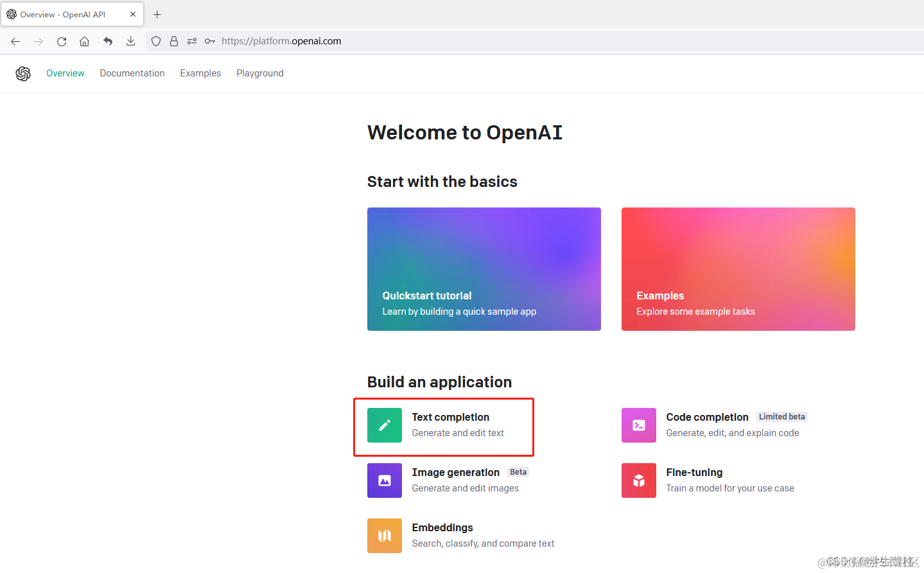Click 'Generate and edit images' text
The image size is (924, 573).
(x=466, y=489)
